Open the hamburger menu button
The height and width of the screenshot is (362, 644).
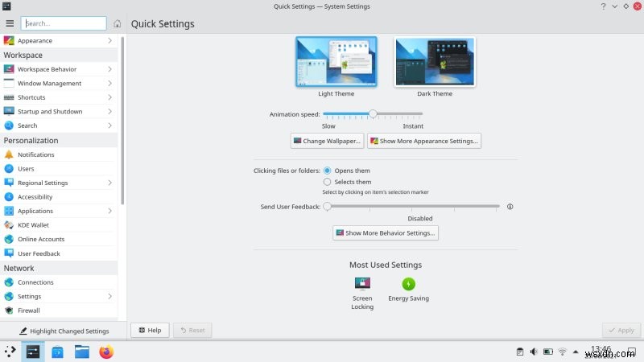10,23
